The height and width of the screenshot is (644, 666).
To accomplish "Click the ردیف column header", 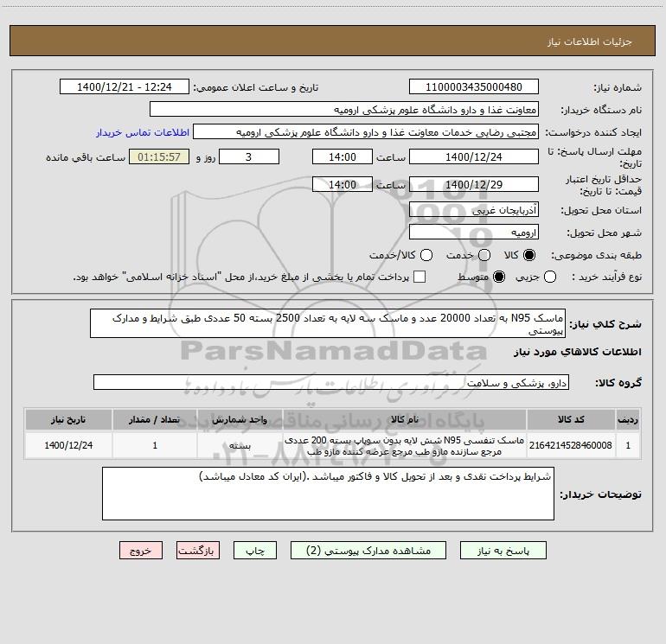I will [x=628, y=419].
